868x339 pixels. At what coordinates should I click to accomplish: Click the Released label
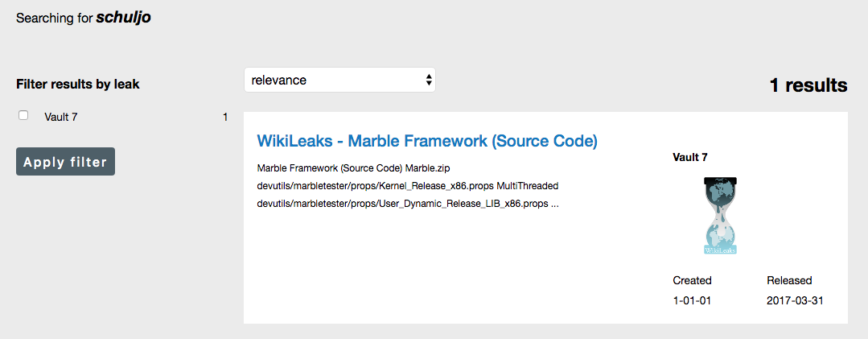789,280
